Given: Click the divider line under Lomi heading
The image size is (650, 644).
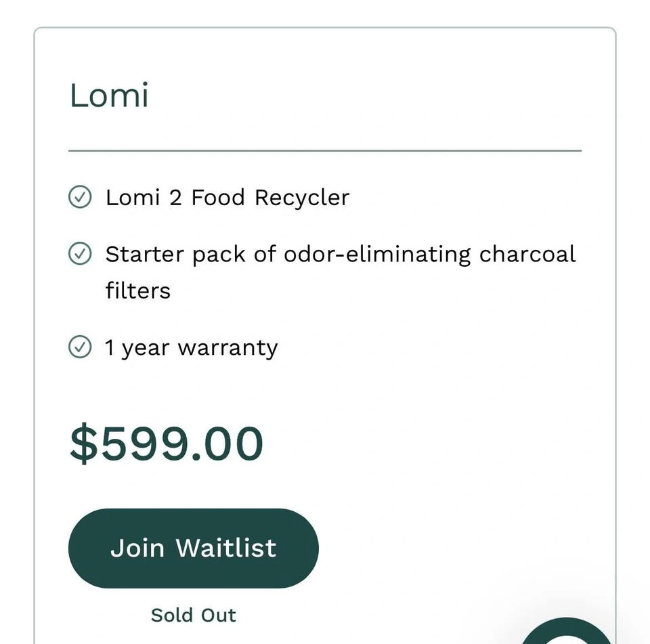Looking at the screenshot, I should tap(325, 150).
